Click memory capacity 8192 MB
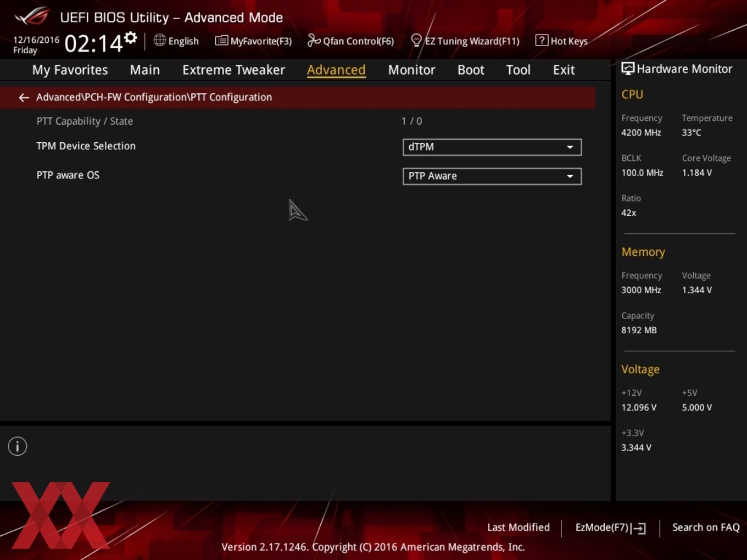This screenshot has height=560, width=747. (639, 330)
